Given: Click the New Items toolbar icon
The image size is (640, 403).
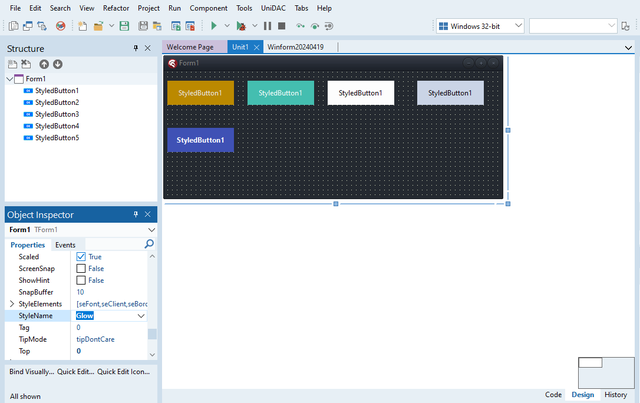Looking at the screenshot, I should click(82, 26).
